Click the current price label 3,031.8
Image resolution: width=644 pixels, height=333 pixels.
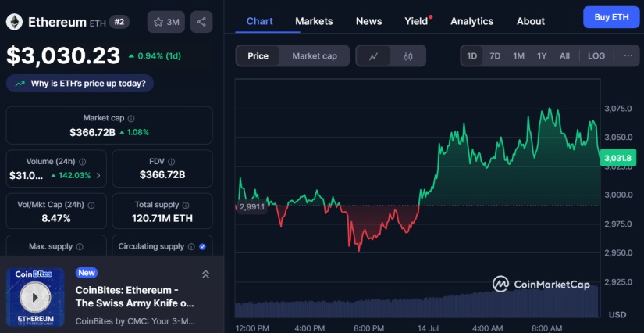[617, 158]
